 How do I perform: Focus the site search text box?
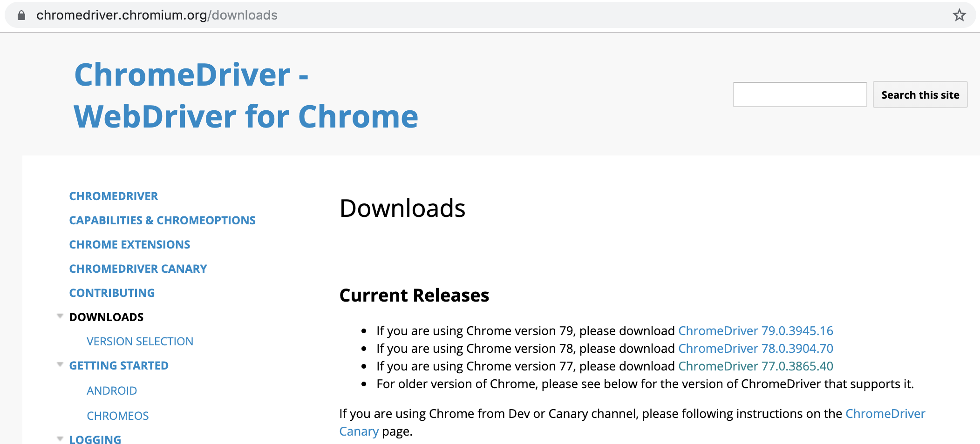click(800, 94)
